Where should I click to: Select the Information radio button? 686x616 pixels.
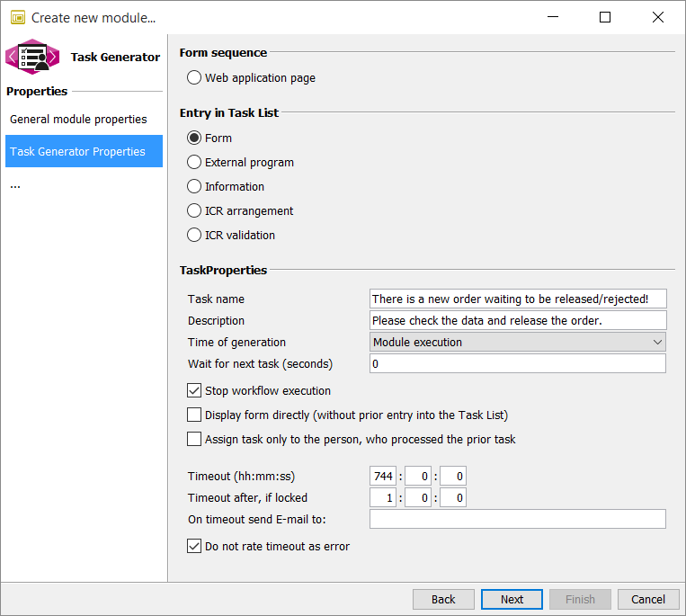[x=194, y=187]
